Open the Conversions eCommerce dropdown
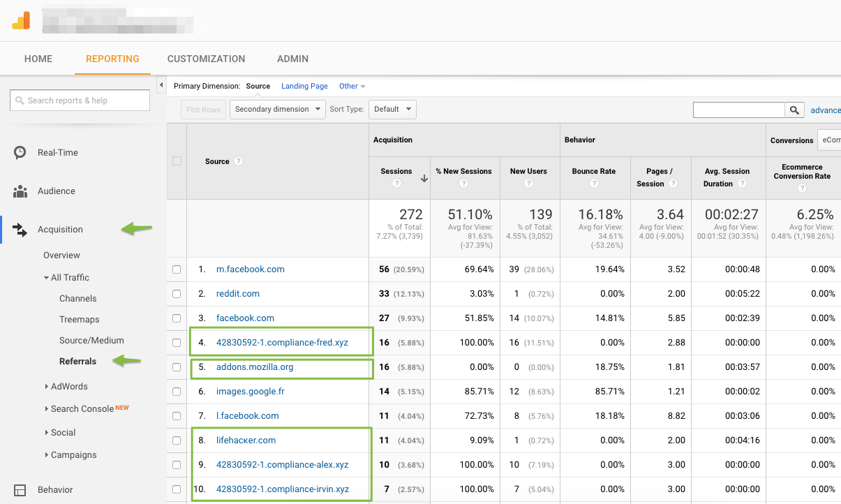Image resolution: width=841 pixels, height=504 pixels. [829, 140]
